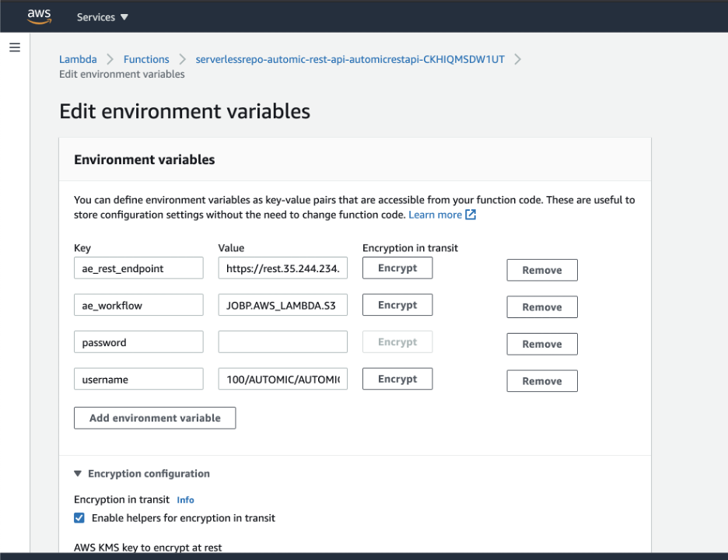Toggle Enable helpers for encryption in transit
This screenshot has height=560, width=728.
tap(79, 518)
